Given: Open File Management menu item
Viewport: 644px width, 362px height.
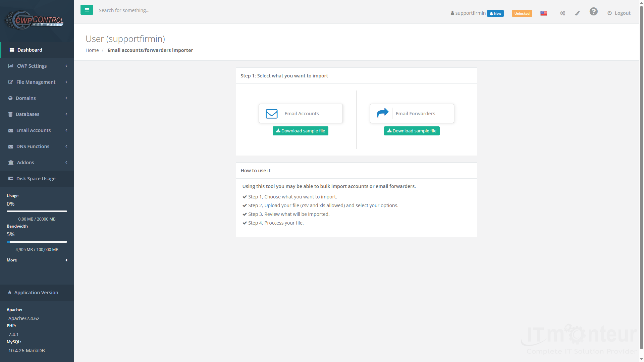Looking at the screenshot, I should point(37,82).
